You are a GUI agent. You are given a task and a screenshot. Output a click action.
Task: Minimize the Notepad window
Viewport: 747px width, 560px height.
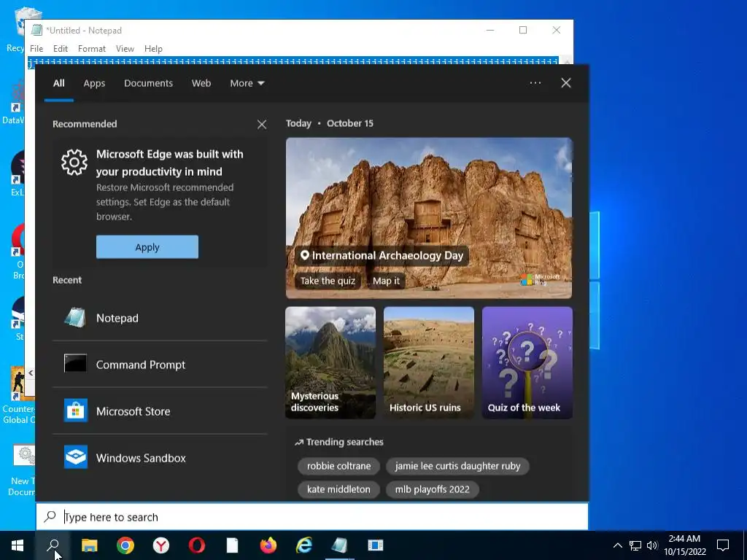490,30
